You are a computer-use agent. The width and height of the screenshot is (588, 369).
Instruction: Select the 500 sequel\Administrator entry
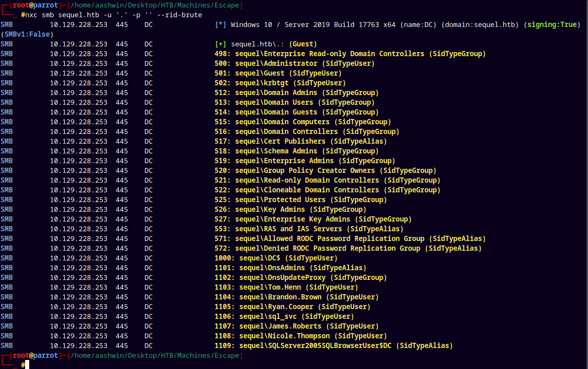[295, 64]
